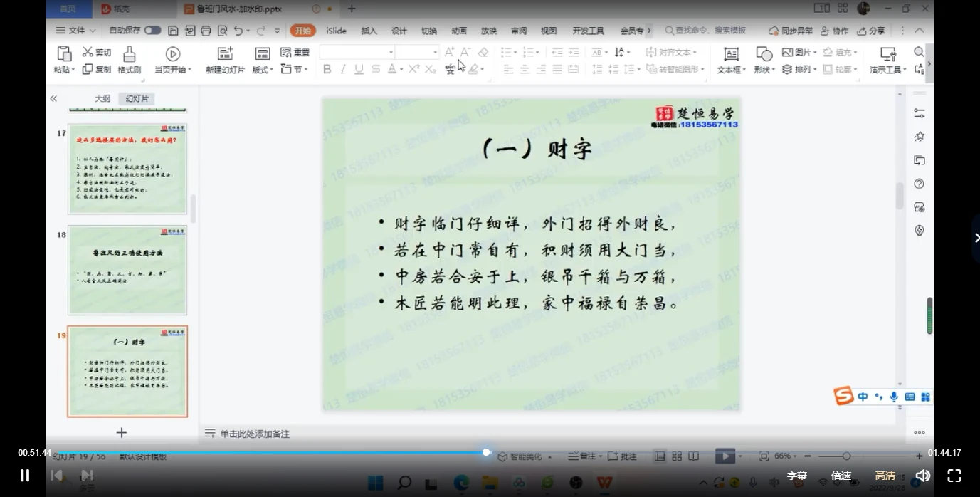The image size is (980, 497).
Task: Toggle the Auto Save (自动保存) switch
Action: (x=152, y=31)
